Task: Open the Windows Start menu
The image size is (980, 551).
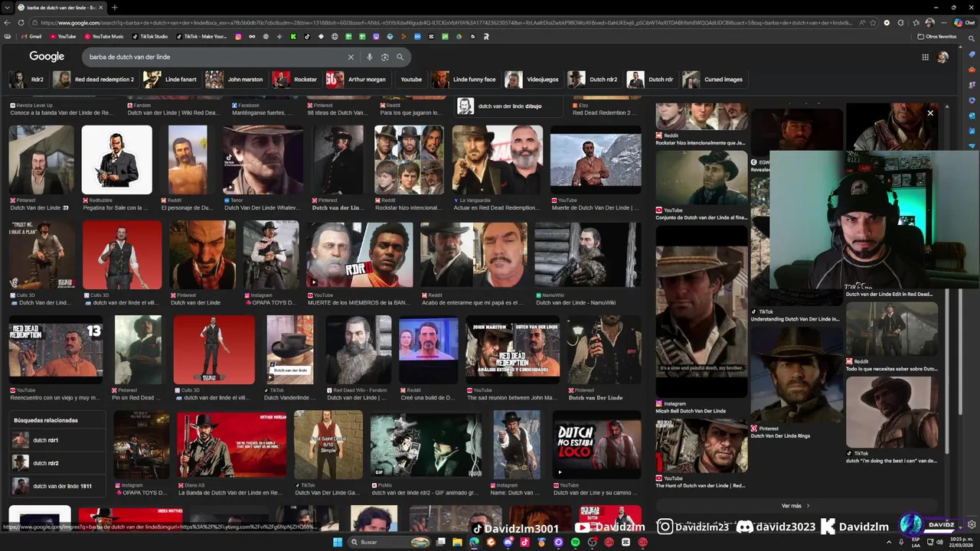Action: pos(338,542)
